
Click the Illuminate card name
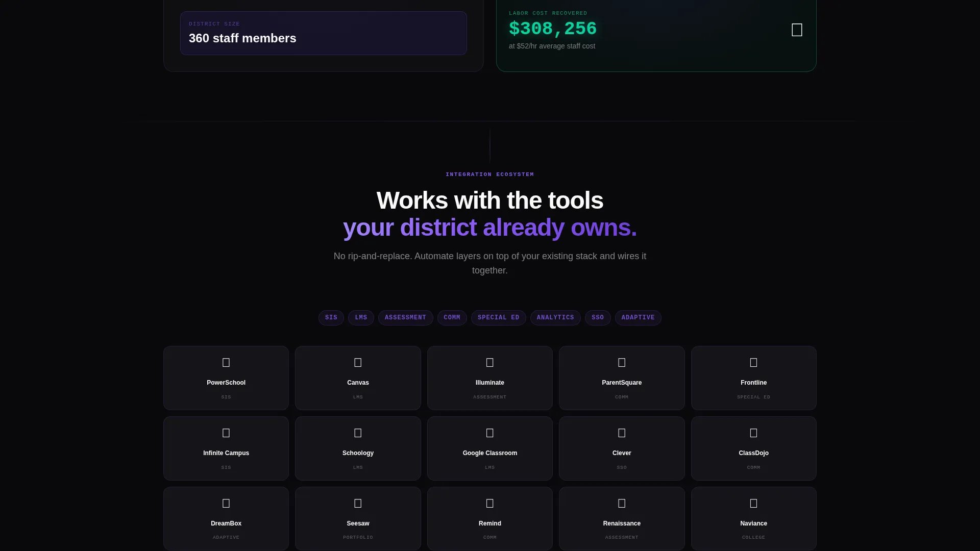[490, 383]
